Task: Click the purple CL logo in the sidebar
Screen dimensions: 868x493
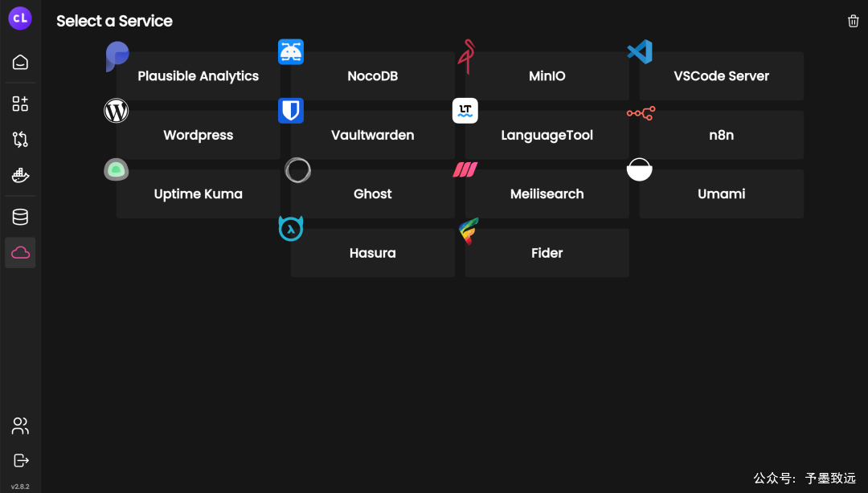Action: [20, 18]
